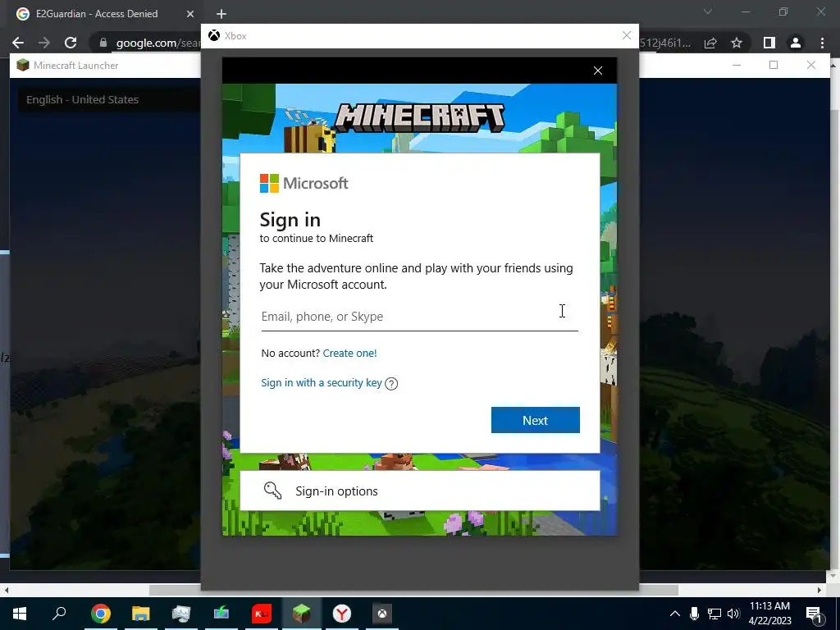The width and height of the screenshot is (840, 630).
Task: Open Chrome tab search chevron
Action: tap(708, 11)
